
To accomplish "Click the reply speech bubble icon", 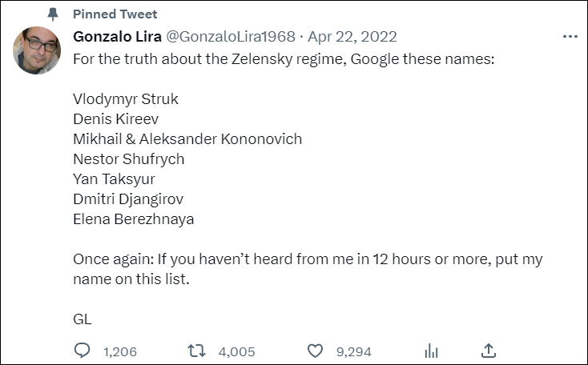I will pos(83,351).
